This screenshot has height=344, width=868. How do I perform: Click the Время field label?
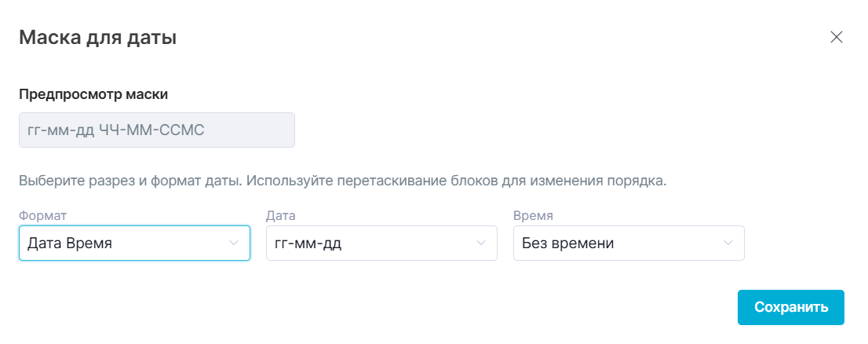point(533,215)
